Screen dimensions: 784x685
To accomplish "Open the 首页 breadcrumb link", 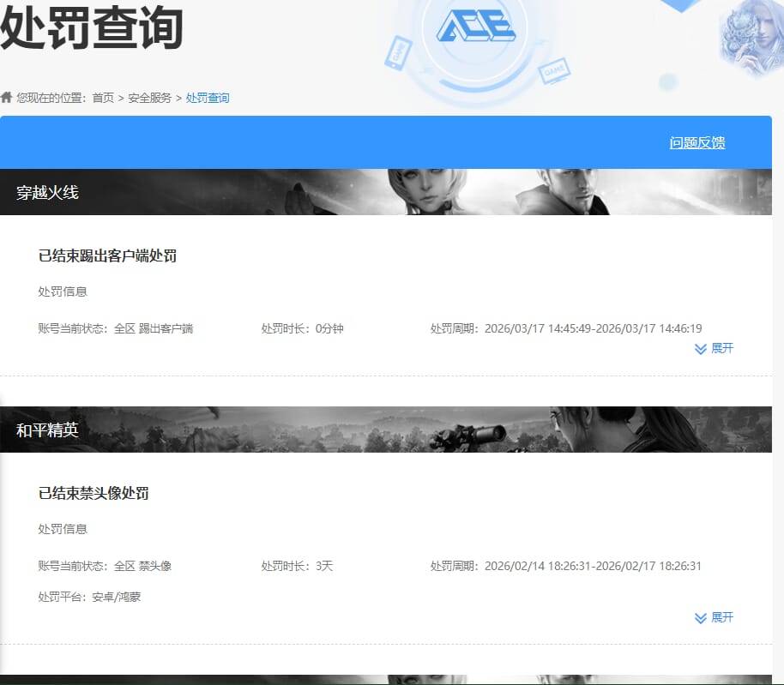I will pyautogui.click(x=103, y=98).
